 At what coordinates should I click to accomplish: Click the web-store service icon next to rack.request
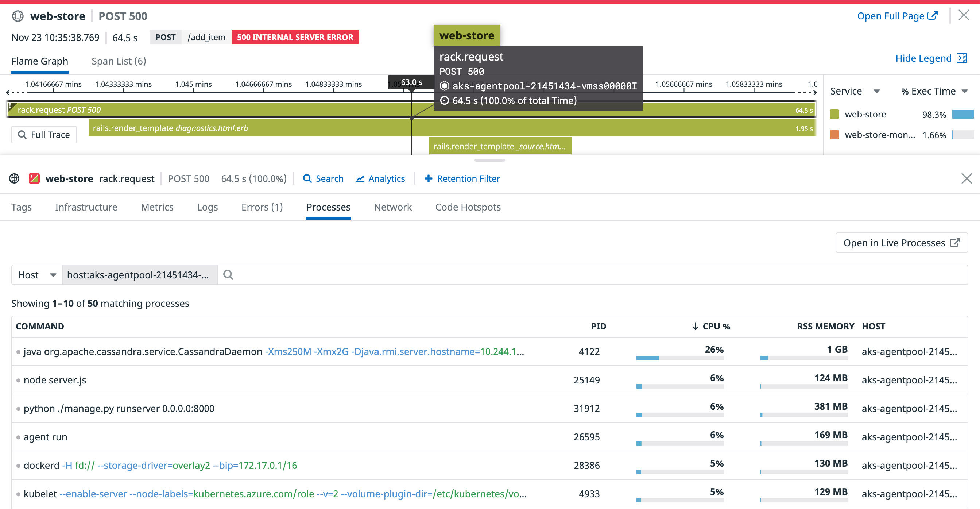coord(34,178)
